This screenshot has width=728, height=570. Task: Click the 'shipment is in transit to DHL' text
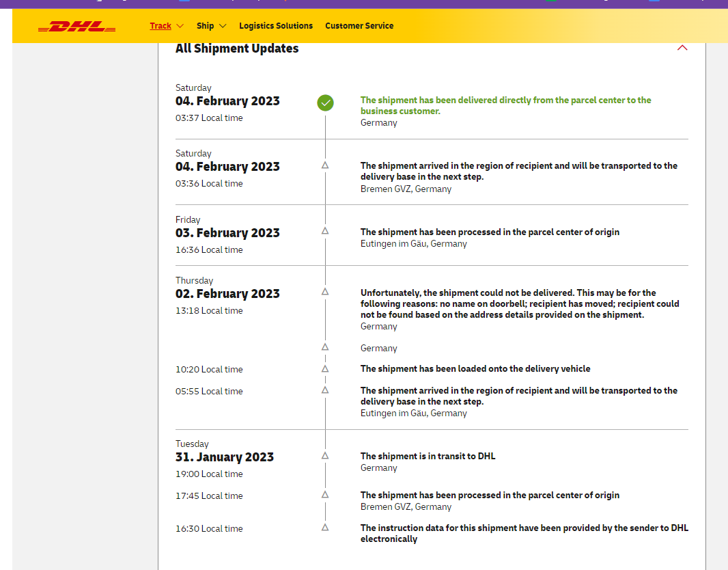point(428,456)
